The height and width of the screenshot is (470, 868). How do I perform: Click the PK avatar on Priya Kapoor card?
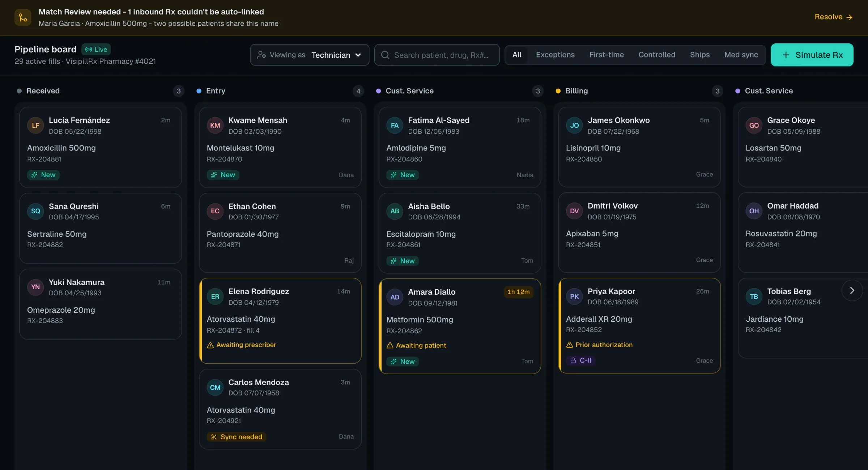[x=574, y=296]
